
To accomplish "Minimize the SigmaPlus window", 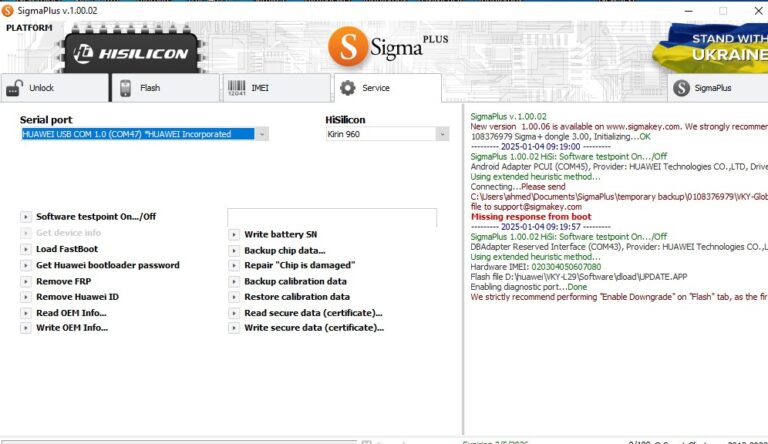I will 688,11.
